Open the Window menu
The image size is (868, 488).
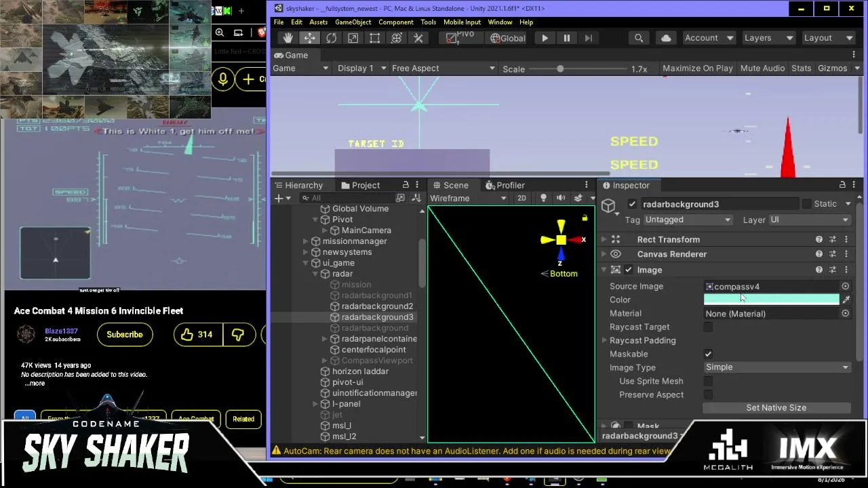[x=500, y=22]
